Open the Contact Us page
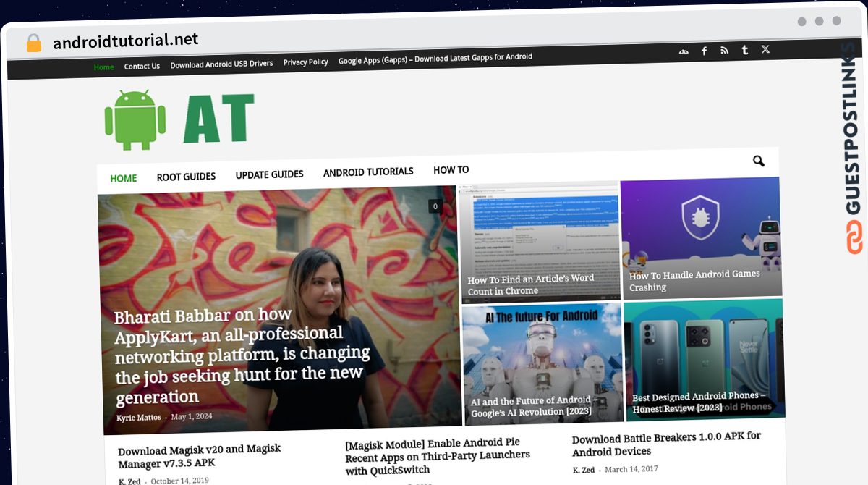Viewport: 868px width, 485px height. tap(142, 66)
